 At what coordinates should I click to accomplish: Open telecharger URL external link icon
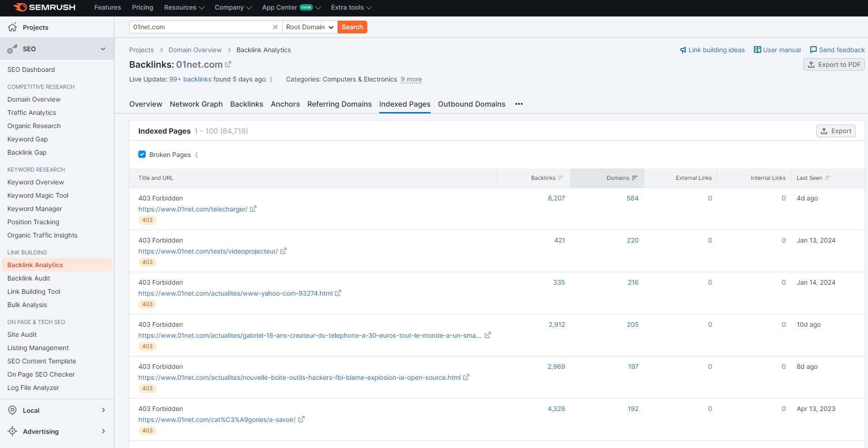tap(253, 209)
